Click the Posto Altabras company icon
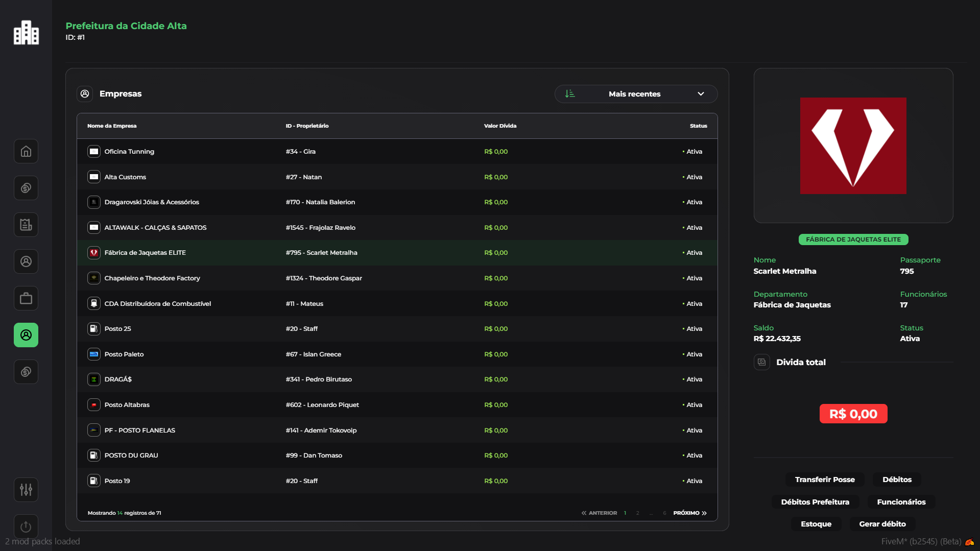The height and width of the screenshot is (551, 980). click(x=94, y=405)
